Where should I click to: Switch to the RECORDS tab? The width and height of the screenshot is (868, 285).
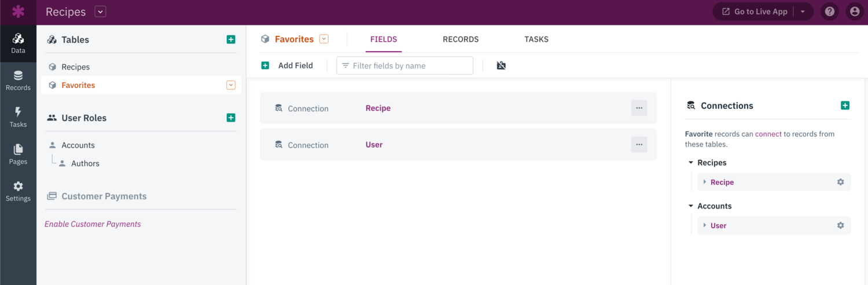[x=461, y=39]
